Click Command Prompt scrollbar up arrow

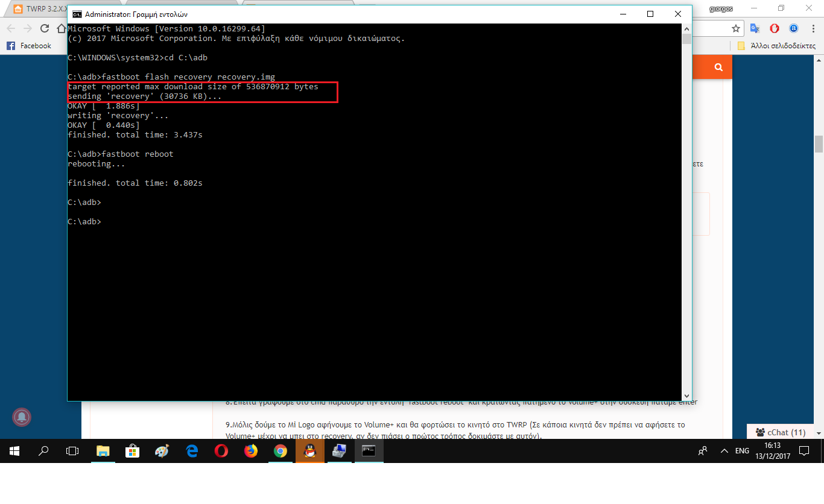686,28
